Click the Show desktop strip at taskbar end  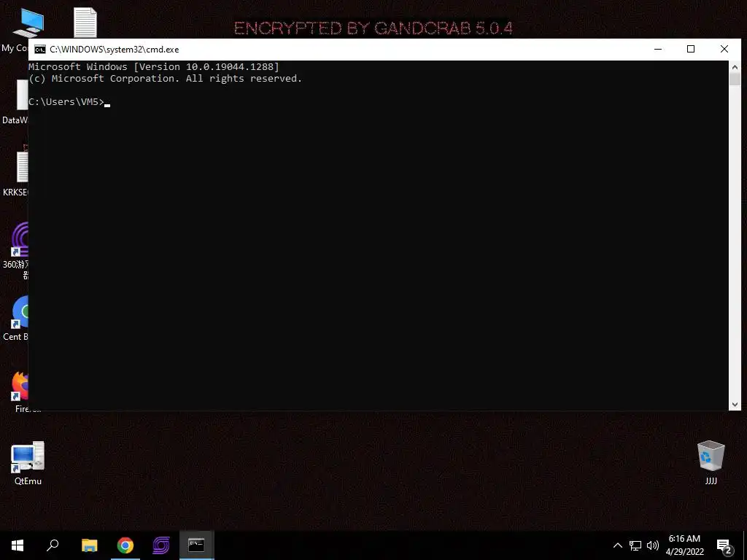(745, 545)
